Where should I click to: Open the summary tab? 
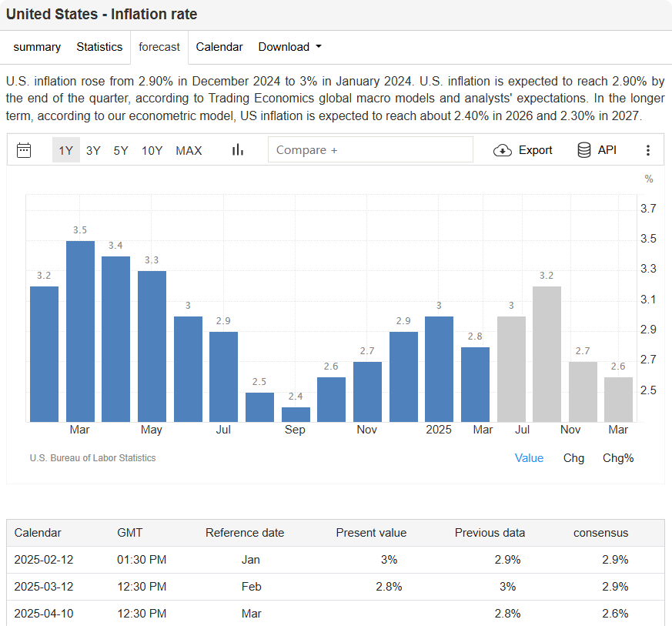tap(37, 47)
